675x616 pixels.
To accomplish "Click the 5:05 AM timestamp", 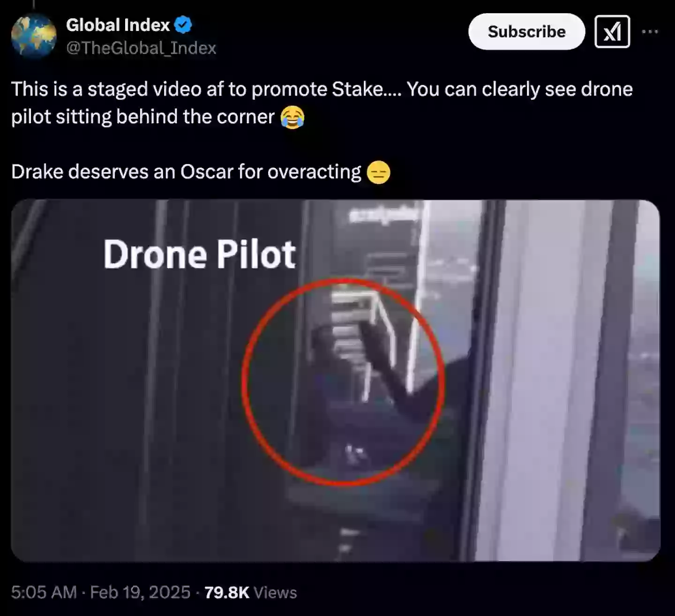I will [44, 593].
